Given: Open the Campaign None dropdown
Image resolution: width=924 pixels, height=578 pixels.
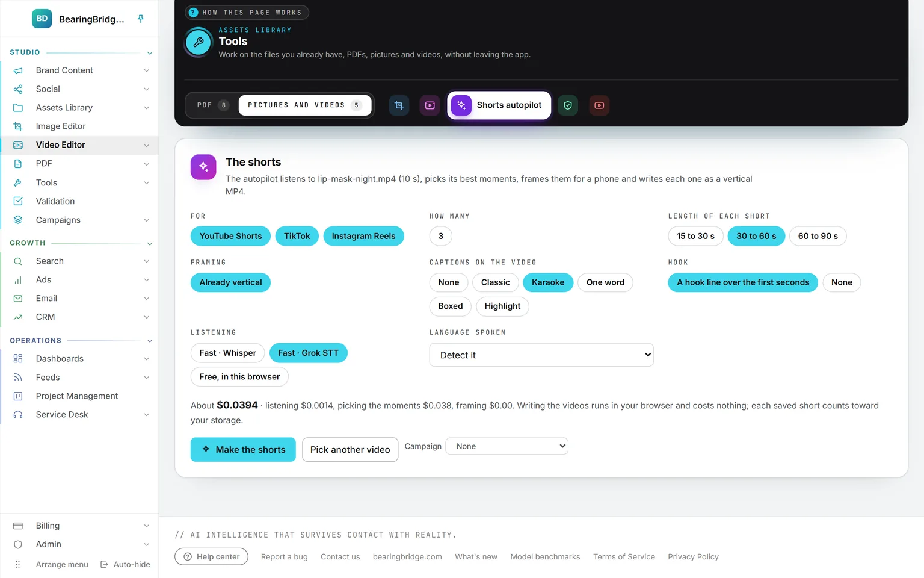Looking at the screenshot, I should pyautogui.click(x=507, y=446).
